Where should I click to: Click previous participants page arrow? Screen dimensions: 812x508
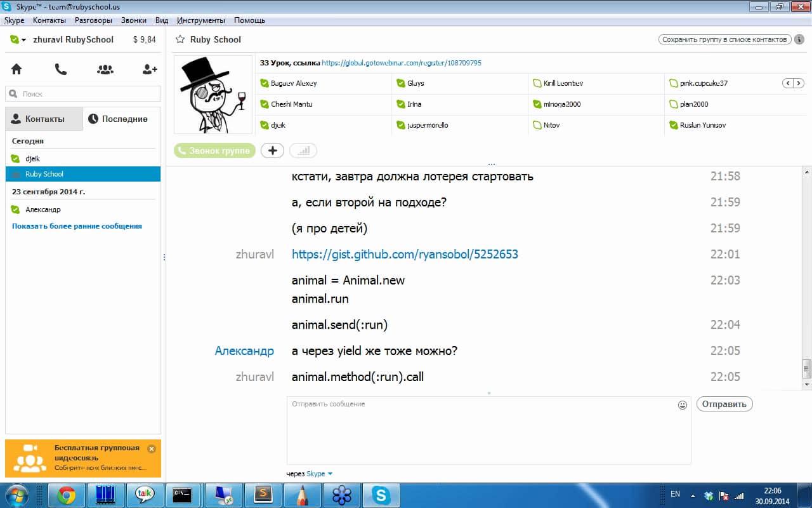click(787, 83)
